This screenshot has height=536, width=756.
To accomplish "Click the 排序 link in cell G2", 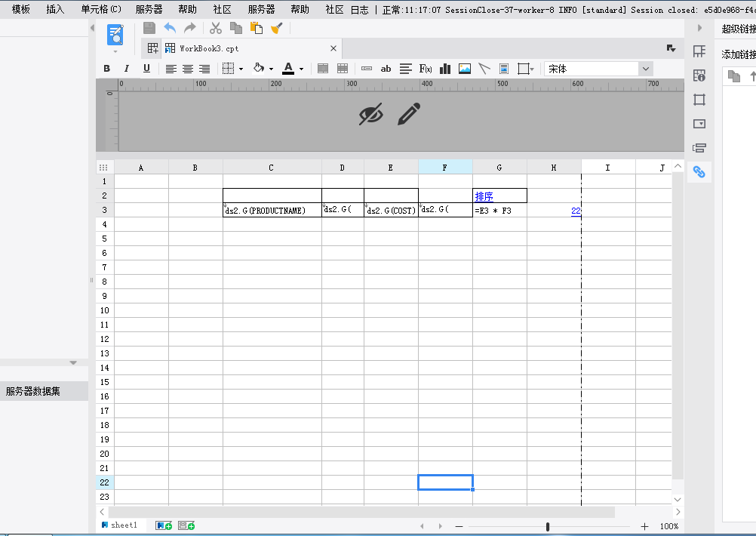I will pyautogui.click(x=484, y=196).
